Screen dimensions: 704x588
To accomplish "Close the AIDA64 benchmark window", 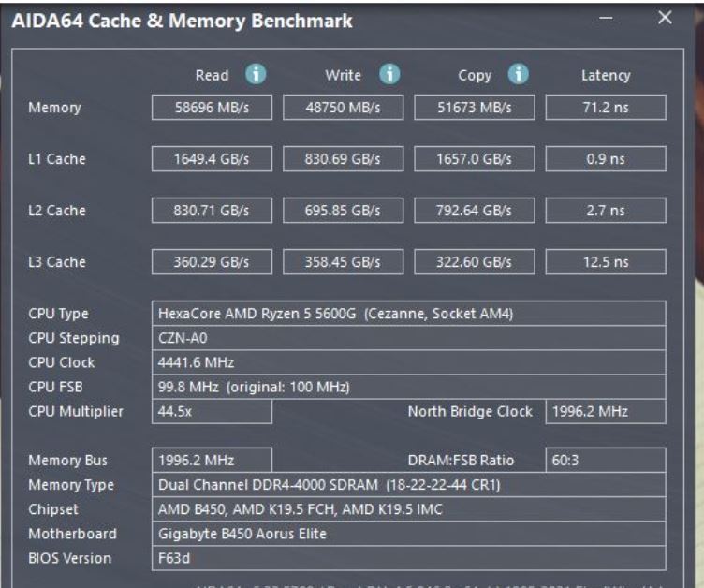I will (x=665, y=19).
